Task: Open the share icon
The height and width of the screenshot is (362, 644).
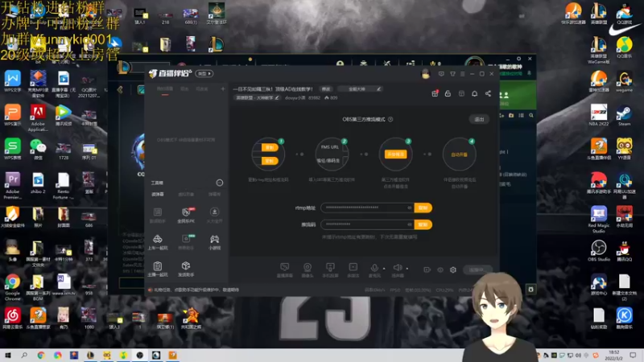Action: tap(488, 93)
